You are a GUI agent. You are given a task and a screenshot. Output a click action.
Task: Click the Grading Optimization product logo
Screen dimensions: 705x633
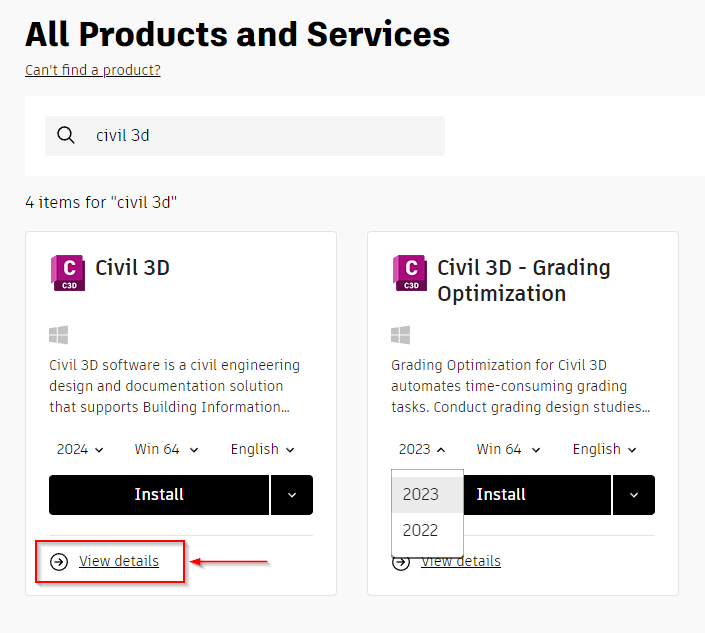tap(410, 273)
